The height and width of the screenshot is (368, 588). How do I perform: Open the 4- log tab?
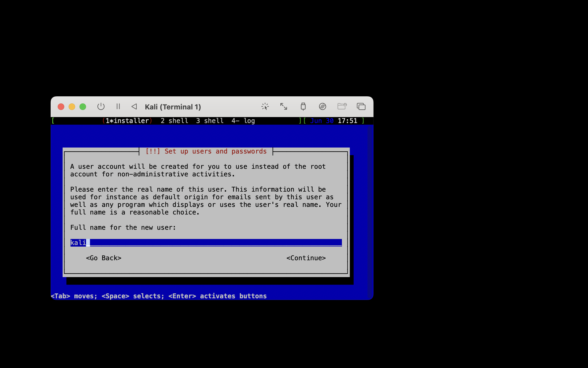(243, 121)
